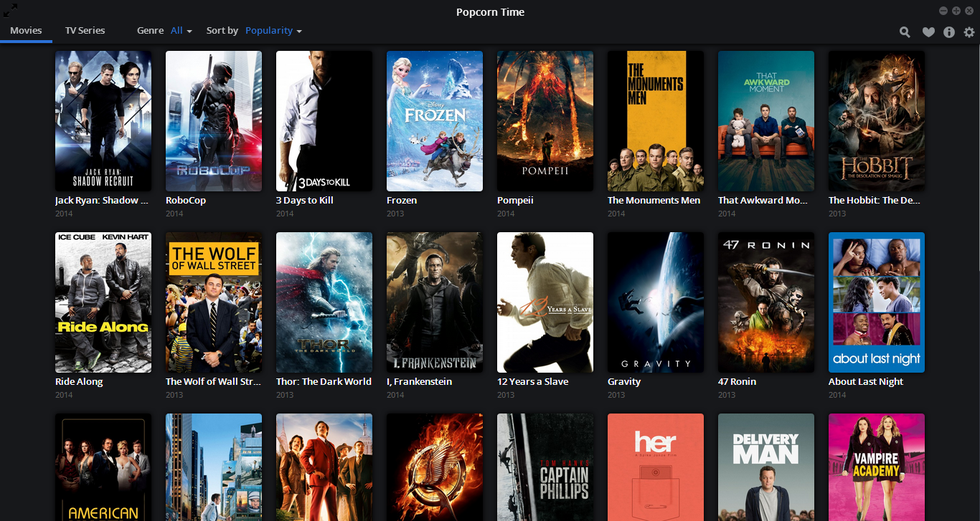
Task: Open The Wolf of Wall Street poster
Action: coord(213,302)
